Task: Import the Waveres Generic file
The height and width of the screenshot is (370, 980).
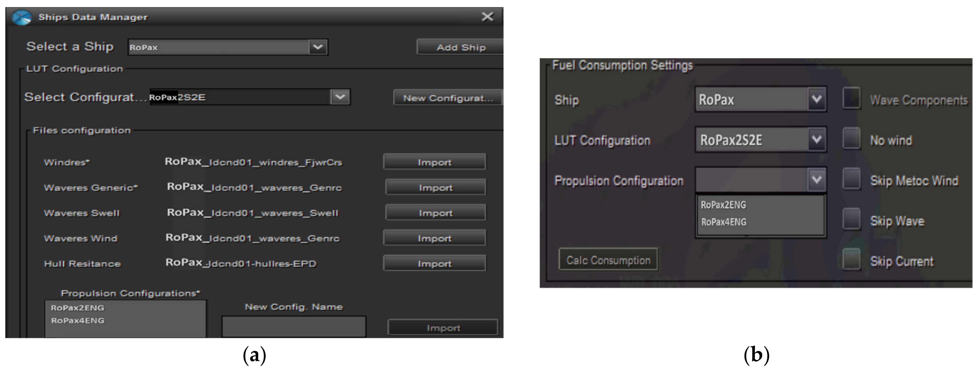Action: (x=435, y=187)
